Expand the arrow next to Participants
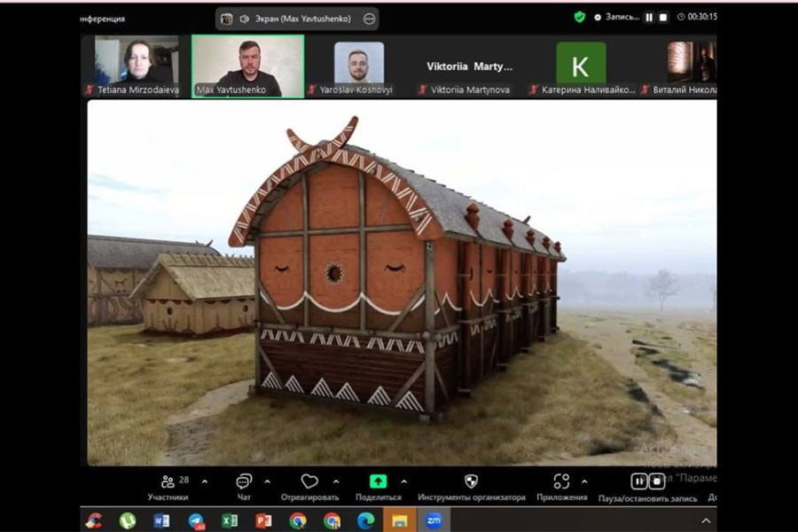 (x=205, y=481)
